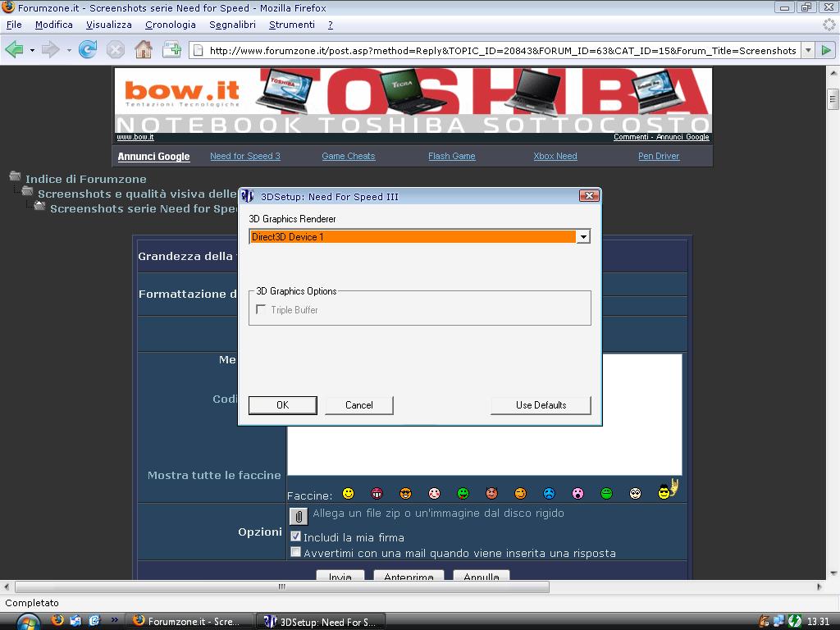Image resolution: width=840 pixels, height=630 pixels.
Task: Click the greyed-out stop loading icon
Action: click(115, 50)
